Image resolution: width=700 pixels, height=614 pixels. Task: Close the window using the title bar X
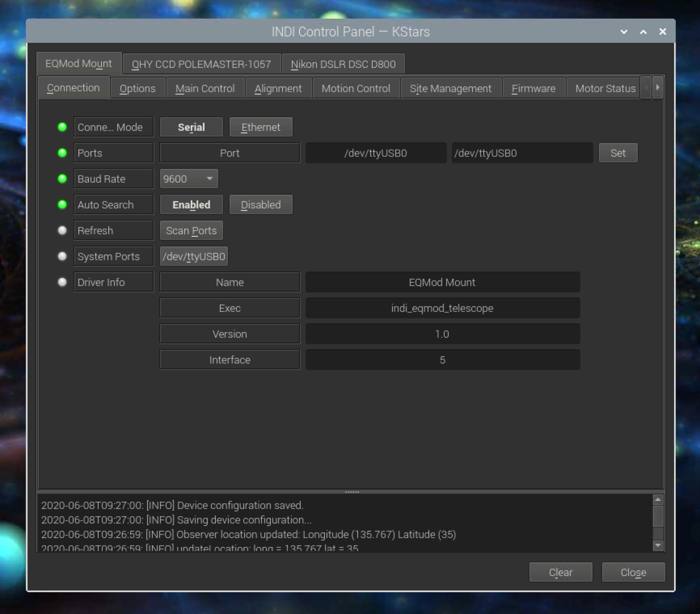[663, 32]
